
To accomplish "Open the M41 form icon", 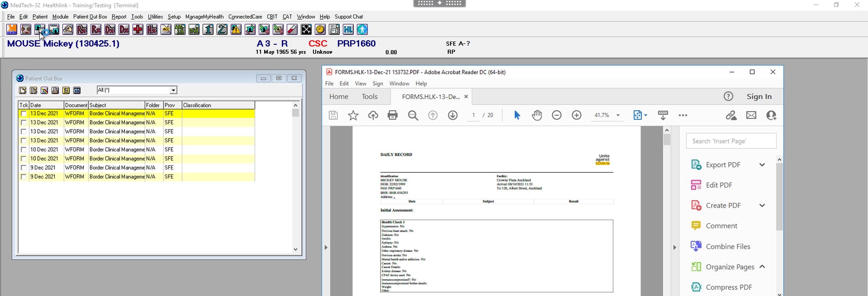I will [x=194, y=30].
